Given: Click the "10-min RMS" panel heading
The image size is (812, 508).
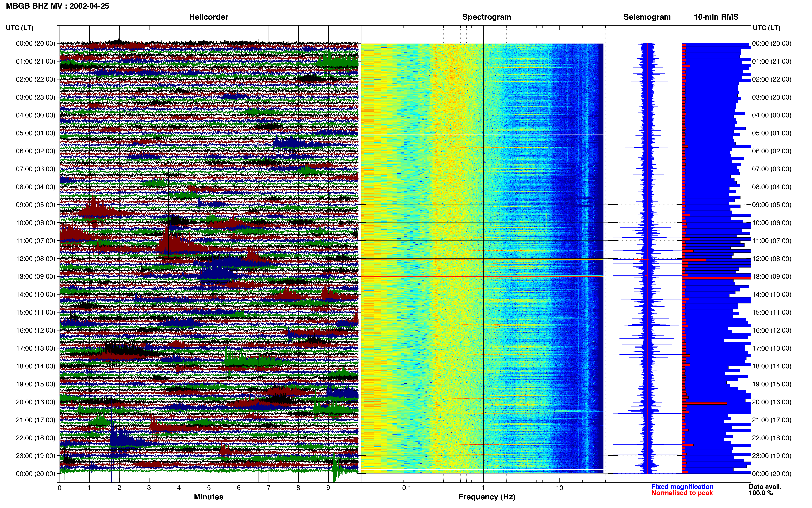Looking at the screenshot, I should (716, 17).
